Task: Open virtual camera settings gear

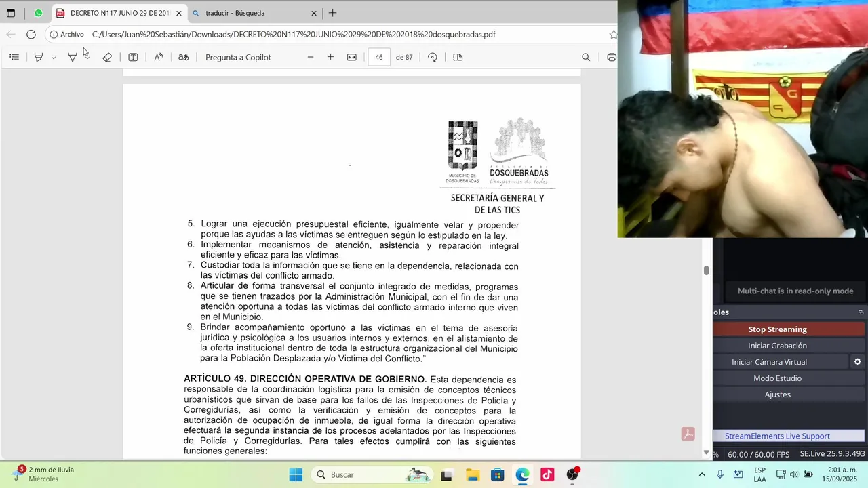Action: click(857, 362)
